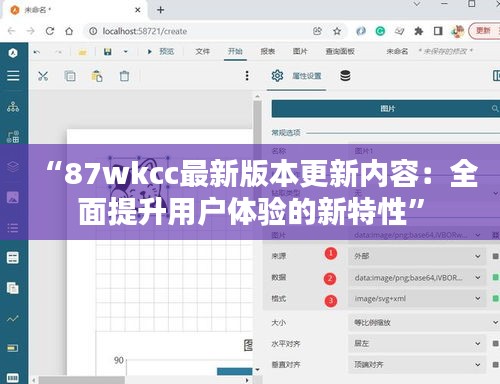This screenshot has height=384, width=500.
Task: Click the floppy disk save icon
Action: point(108,52)
